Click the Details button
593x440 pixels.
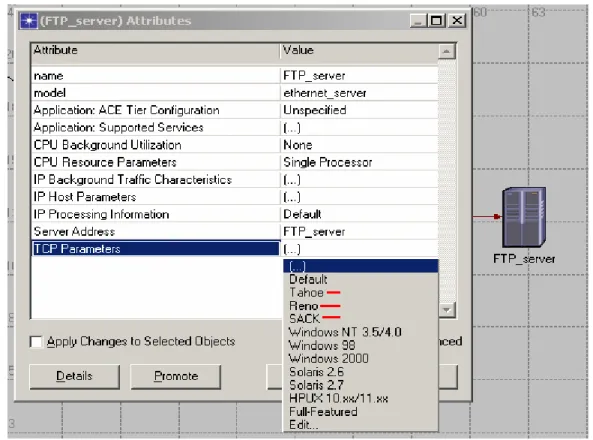(75, 376)
